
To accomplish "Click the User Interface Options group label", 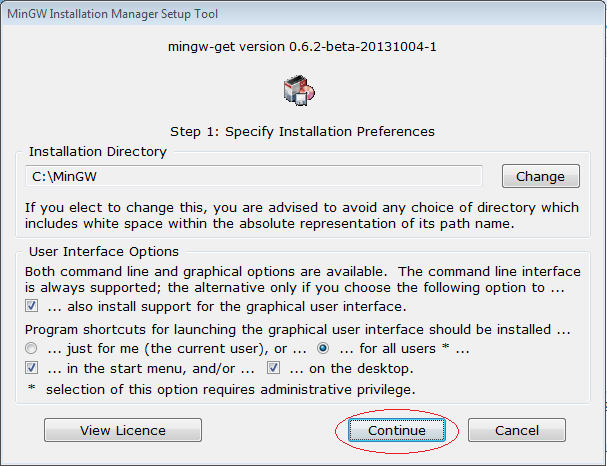I will tap(104, 252).
